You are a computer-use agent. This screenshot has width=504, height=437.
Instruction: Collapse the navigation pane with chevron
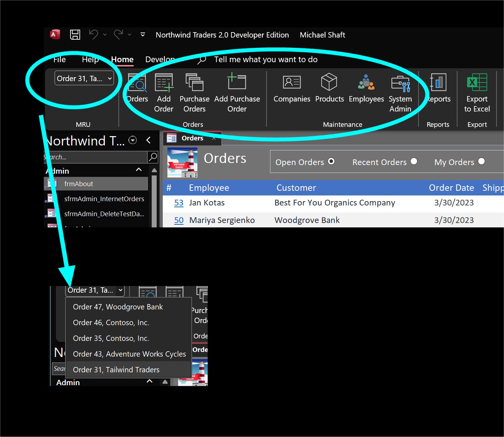tap(148, 140)
